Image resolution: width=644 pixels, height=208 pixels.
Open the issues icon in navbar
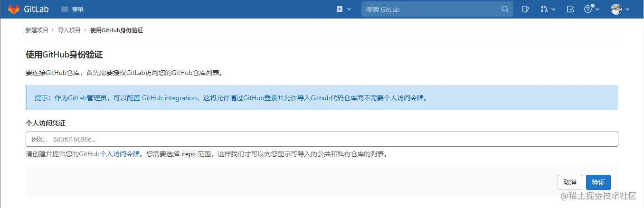[x=526, y=9]
